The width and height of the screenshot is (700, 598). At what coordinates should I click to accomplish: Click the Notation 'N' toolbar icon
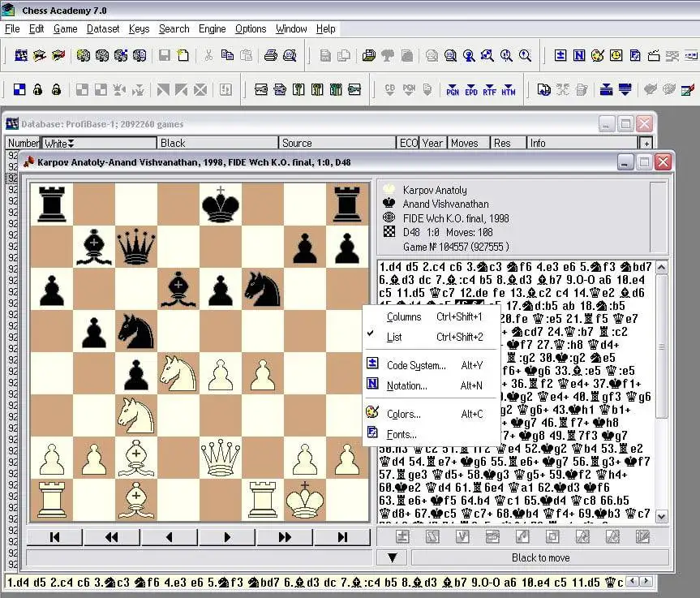(x=579, y=55)
